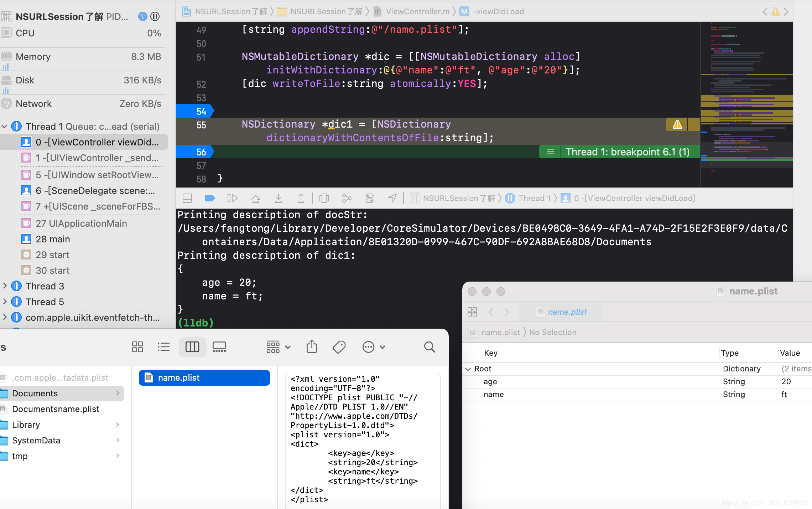812x509 pixels.
Task: Step over the current line
Action: [255, 198]
